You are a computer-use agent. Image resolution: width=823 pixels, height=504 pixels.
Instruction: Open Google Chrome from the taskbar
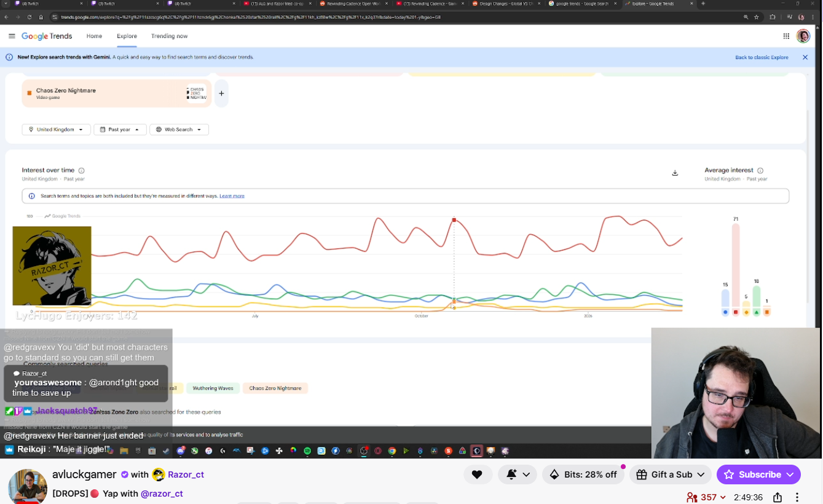tap(392, 451)
